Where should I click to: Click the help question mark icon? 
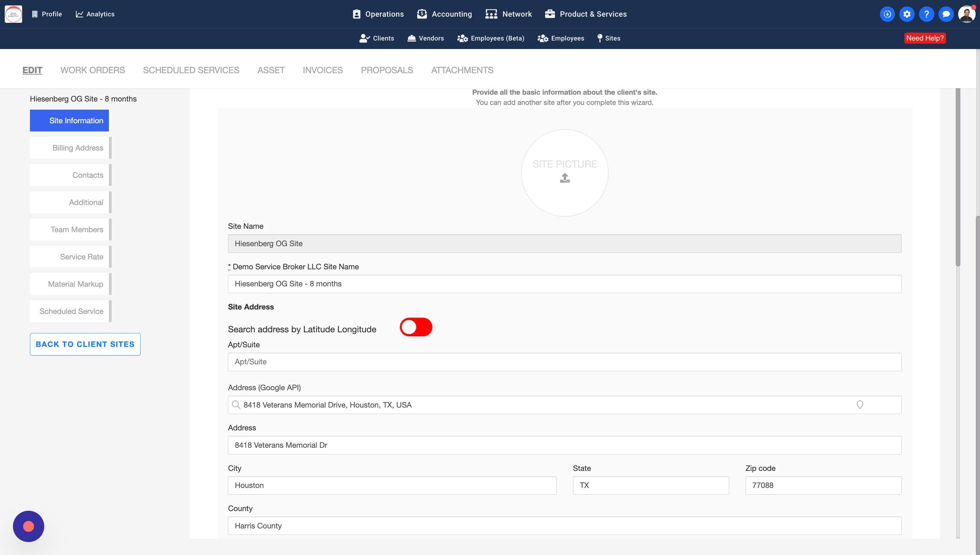pyautogui.click(x=926, y=14)
